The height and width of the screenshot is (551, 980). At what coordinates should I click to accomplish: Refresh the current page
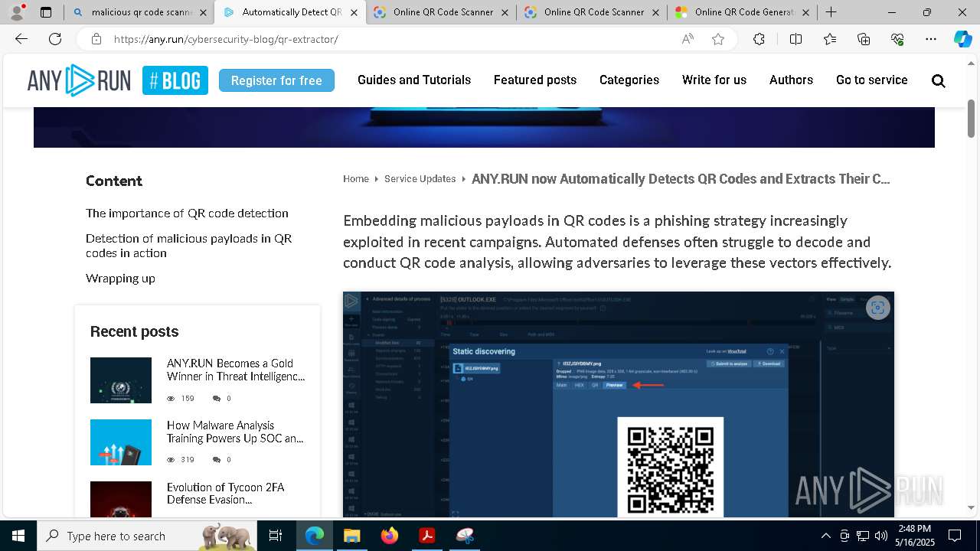55,39
